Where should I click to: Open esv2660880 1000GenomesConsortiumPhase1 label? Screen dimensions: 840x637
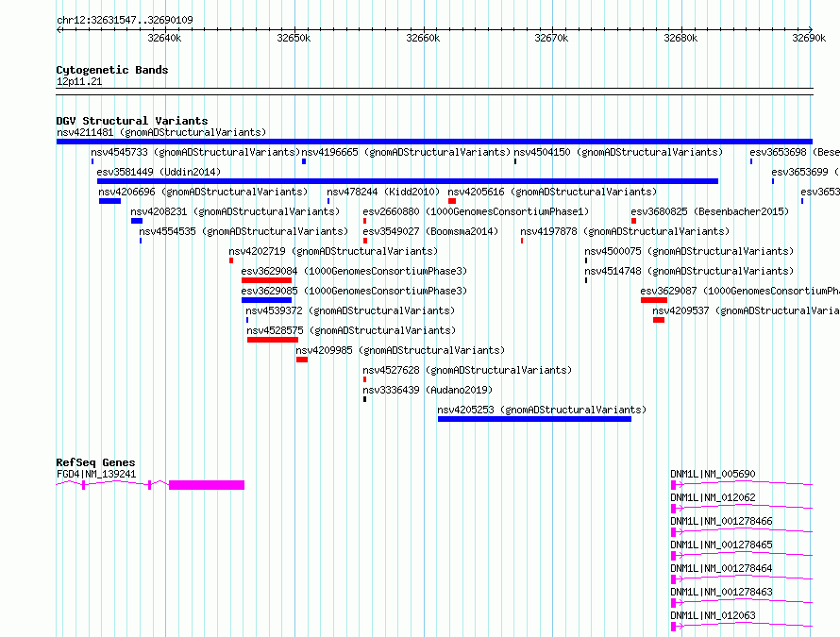coord(476,211)
